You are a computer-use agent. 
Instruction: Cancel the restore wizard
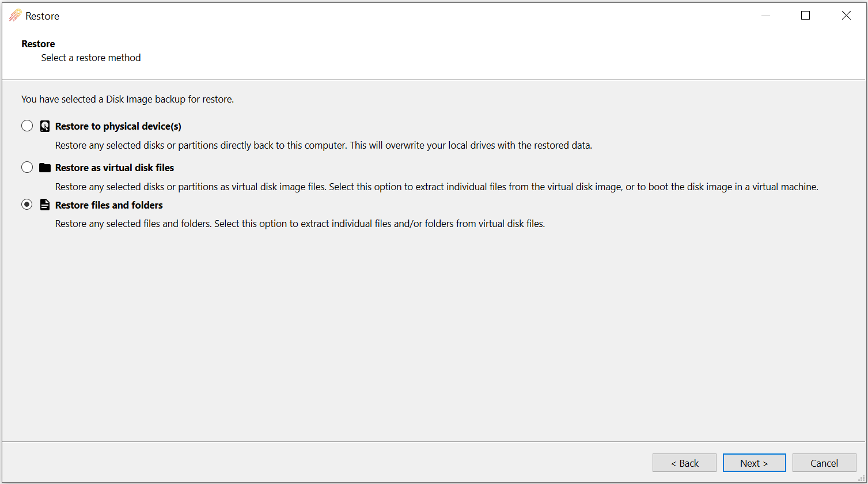click(x=824, y=463)
